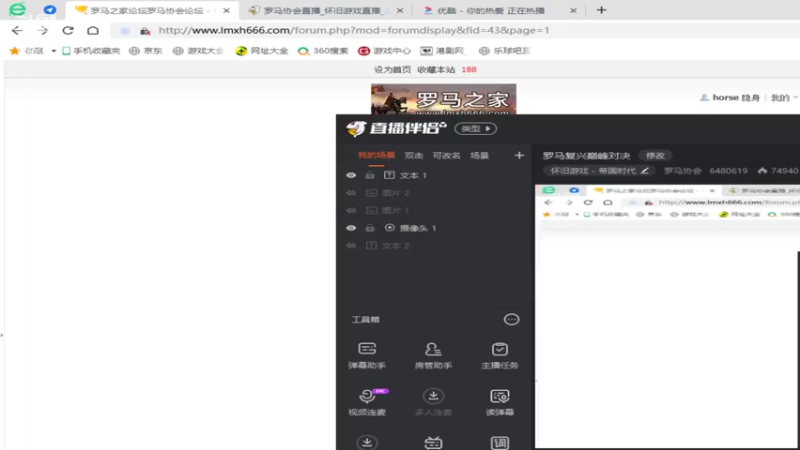Open 乐球吧 bookmark

coord(505,51)
